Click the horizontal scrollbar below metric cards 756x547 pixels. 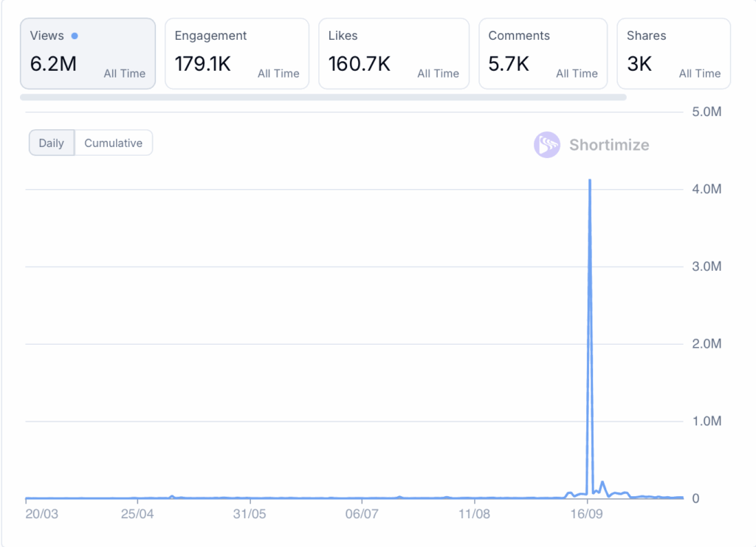tap(323, 97)
